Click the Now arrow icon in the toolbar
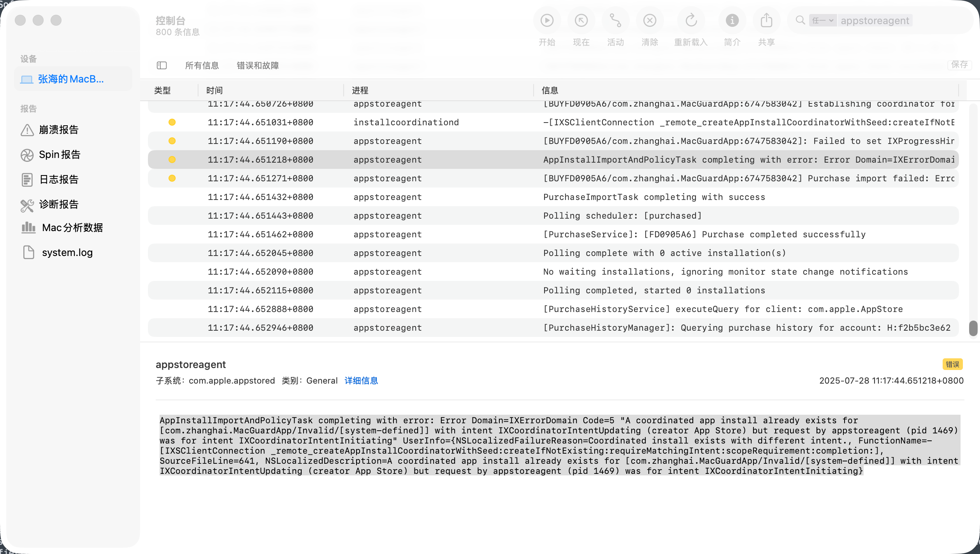This screenshot has height=554, width=980. [x=581, y=20]
